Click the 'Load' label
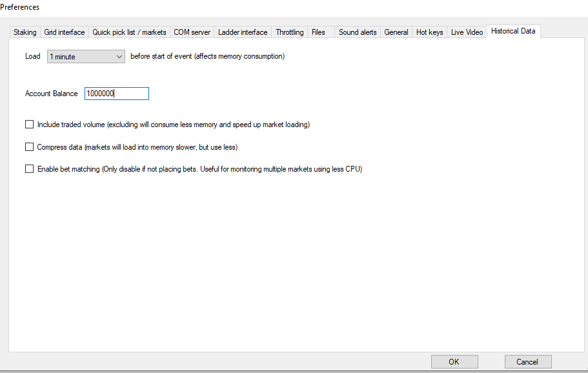The width and height of the screenshot is (588, 373). pos(33,56)
